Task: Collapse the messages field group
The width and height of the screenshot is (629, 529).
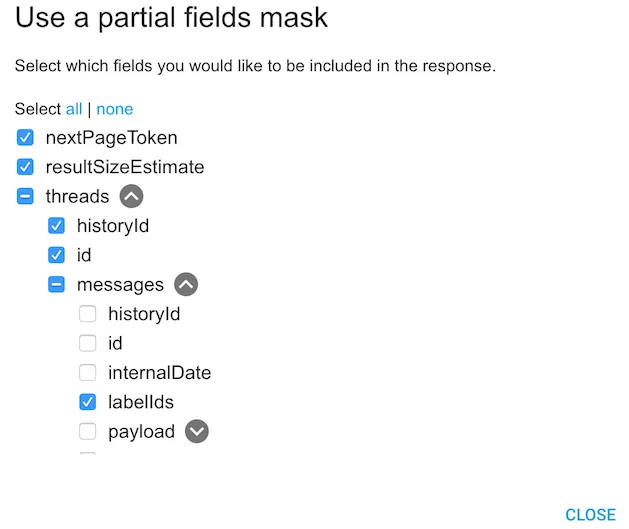Action: tap(186, 285)
